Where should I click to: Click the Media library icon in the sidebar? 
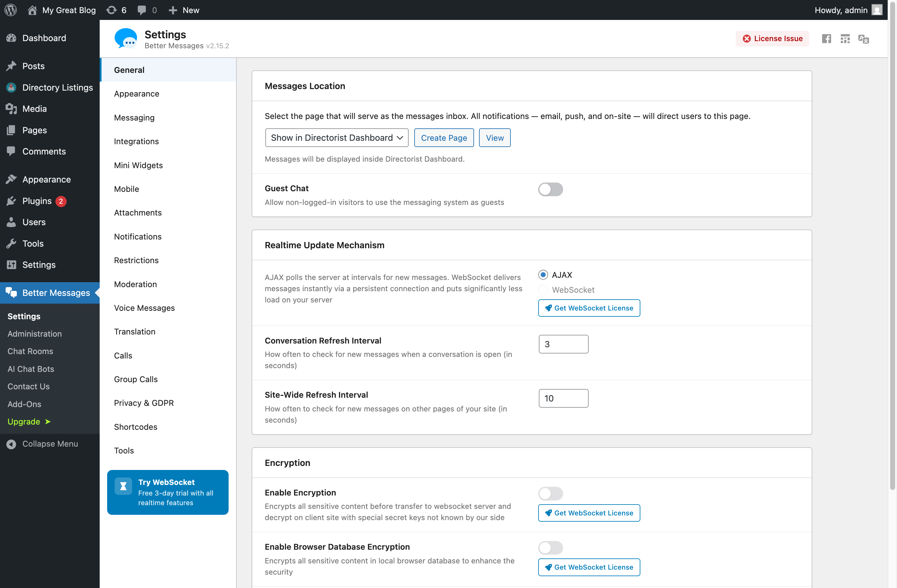pos(11,109)
